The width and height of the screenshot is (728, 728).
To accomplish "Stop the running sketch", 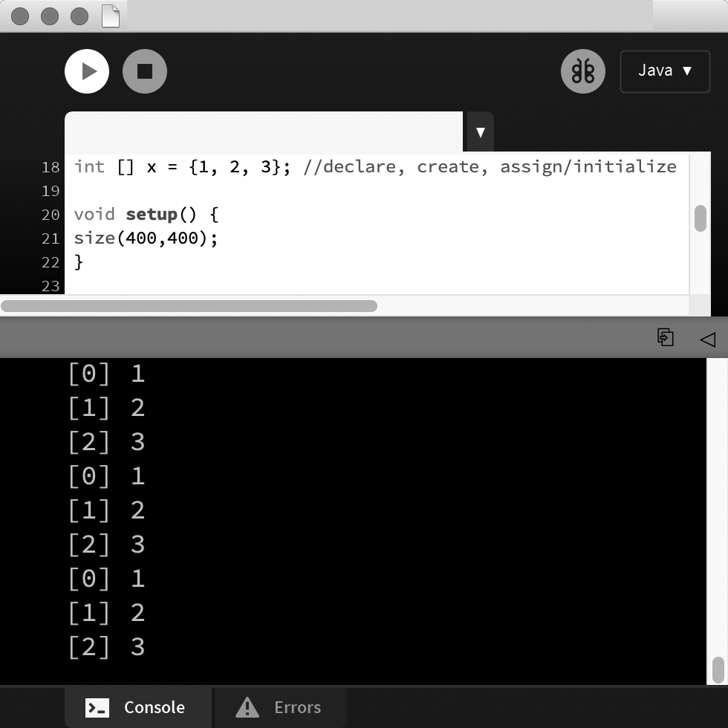I will (x=145, y=71).
